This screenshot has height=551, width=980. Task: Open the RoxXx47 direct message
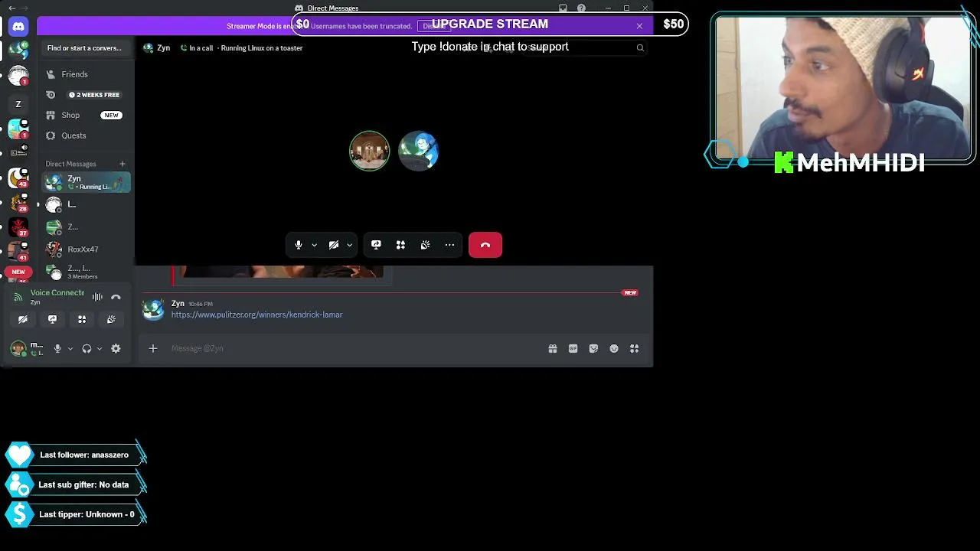(86, 249)
